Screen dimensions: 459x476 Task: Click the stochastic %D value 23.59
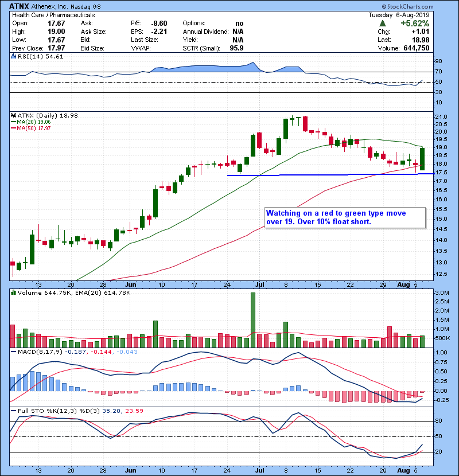(x=134, y=411)
